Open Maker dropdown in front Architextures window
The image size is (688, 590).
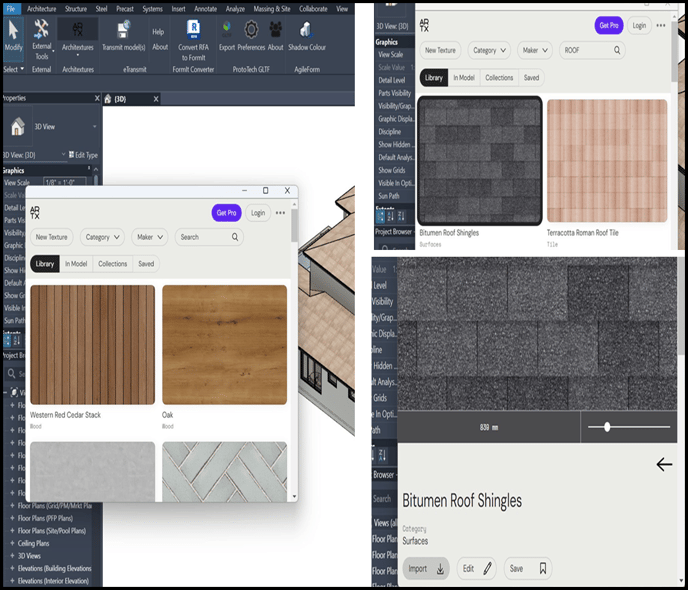point(150,237)
